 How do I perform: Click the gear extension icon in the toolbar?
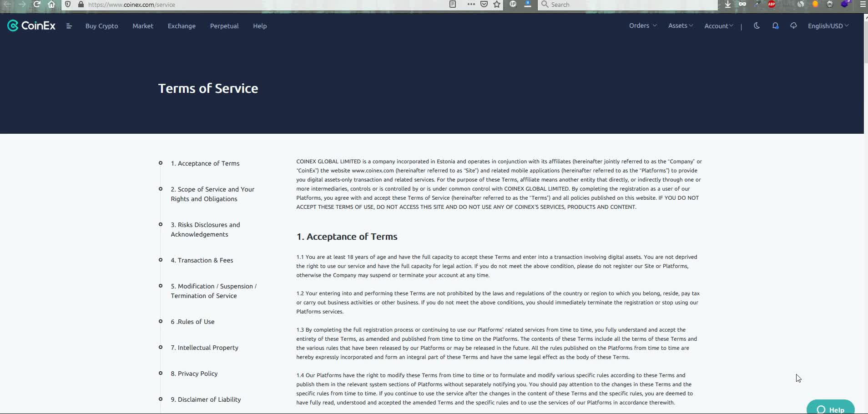click(x=830, y=4)
